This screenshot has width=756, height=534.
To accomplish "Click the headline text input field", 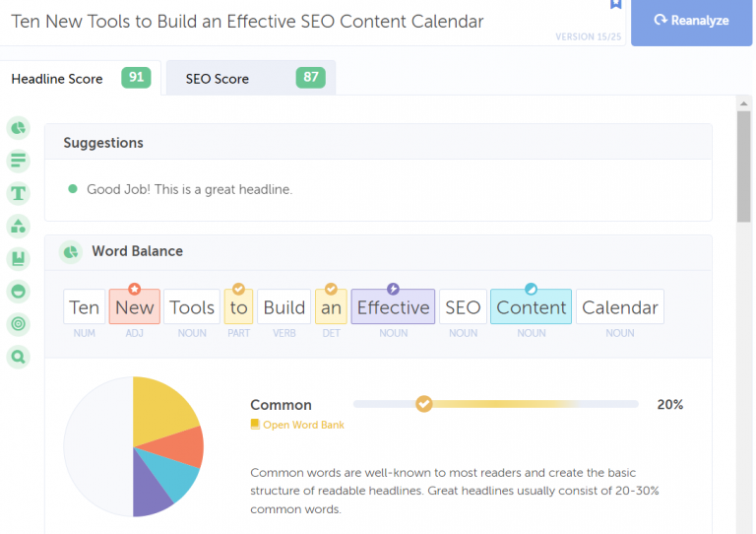I will [x=276, y=21].
